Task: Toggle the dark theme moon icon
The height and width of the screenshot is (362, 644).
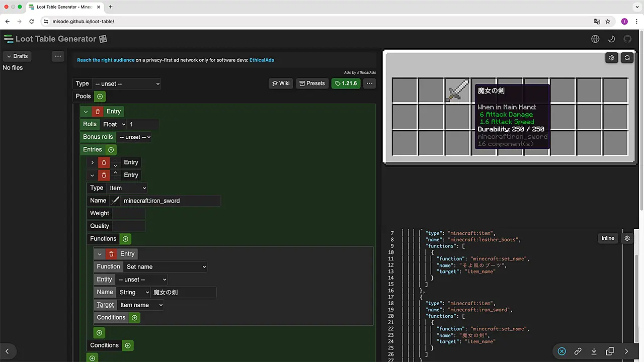Action: [x=612, y=39]
